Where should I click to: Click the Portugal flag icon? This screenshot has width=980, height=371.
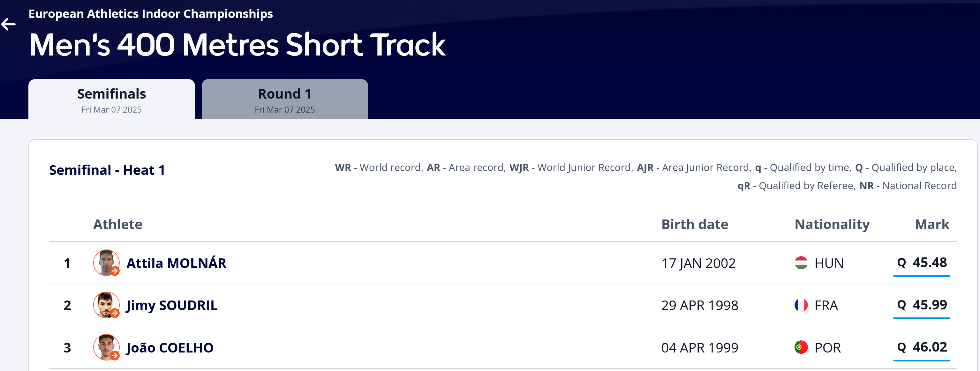click(x=801, y=347)
